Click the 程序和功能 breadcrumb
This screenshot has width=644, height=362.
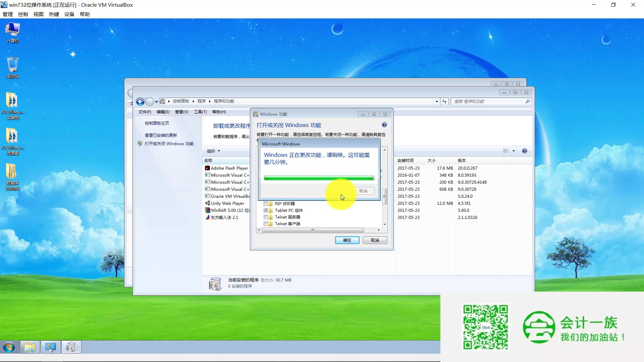click(x=224, y=101)
